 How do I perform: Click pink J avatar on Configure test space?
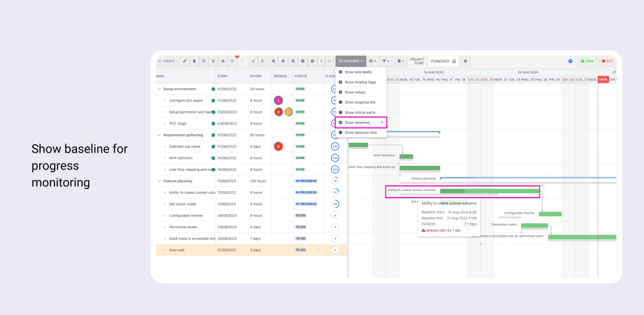(x=279, y=100)
